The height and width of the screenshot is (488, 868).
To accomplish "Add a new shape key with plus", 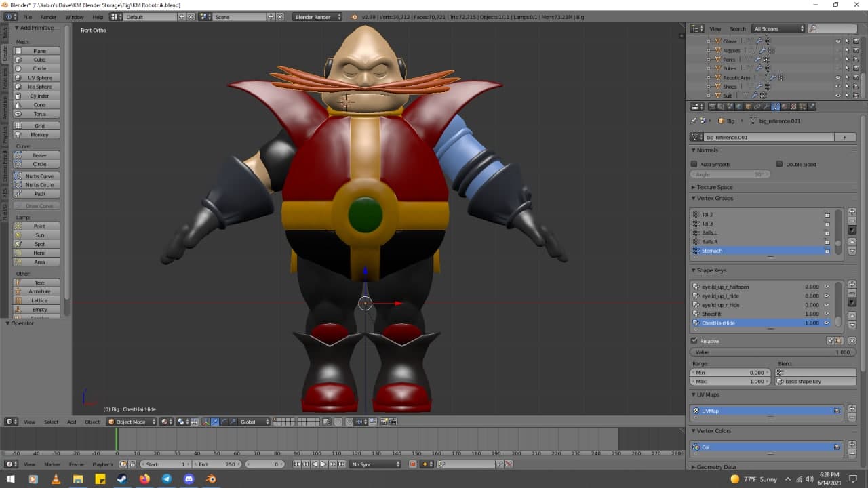I will click(x=852, y=284).
